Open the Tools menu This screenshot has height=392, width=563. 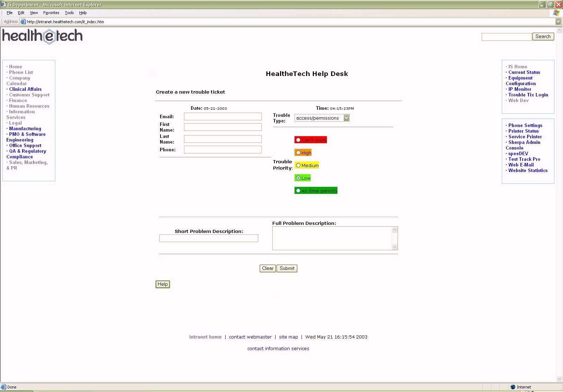[69, 13]
